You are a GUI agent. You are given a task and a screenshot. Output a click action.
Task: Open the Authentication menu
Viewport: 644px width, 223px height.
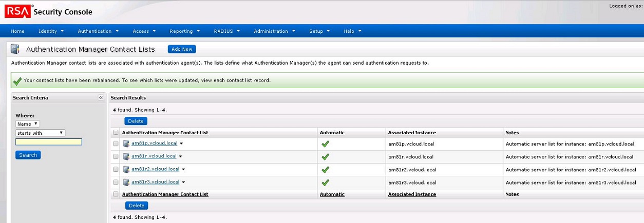click(98, 31)
